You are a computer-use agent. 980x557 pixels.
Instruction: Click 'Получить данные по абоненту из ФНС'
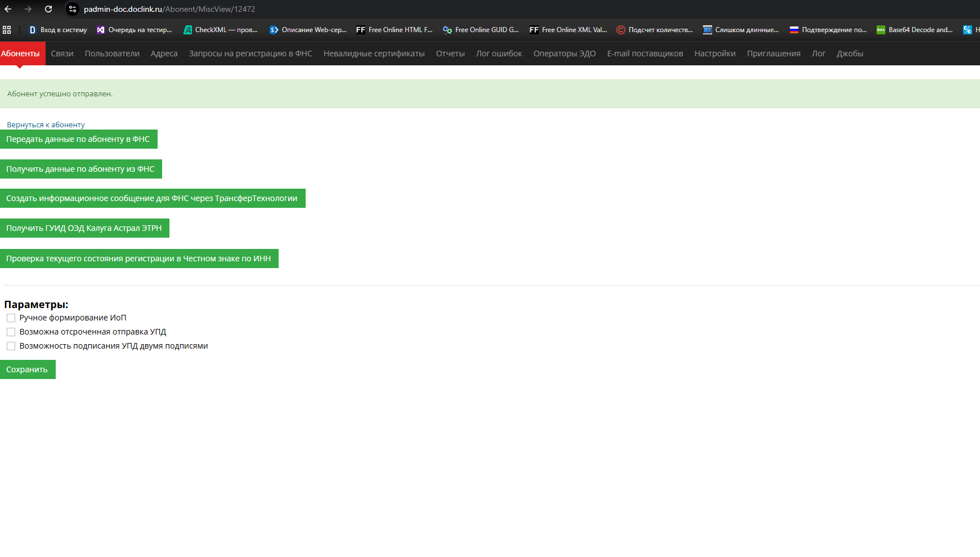click(81, 169)
